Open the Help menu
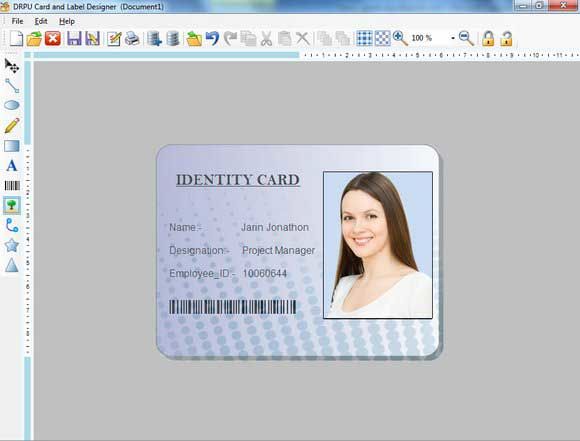Screen dimensions: 580x441 (x=67, y=21)
